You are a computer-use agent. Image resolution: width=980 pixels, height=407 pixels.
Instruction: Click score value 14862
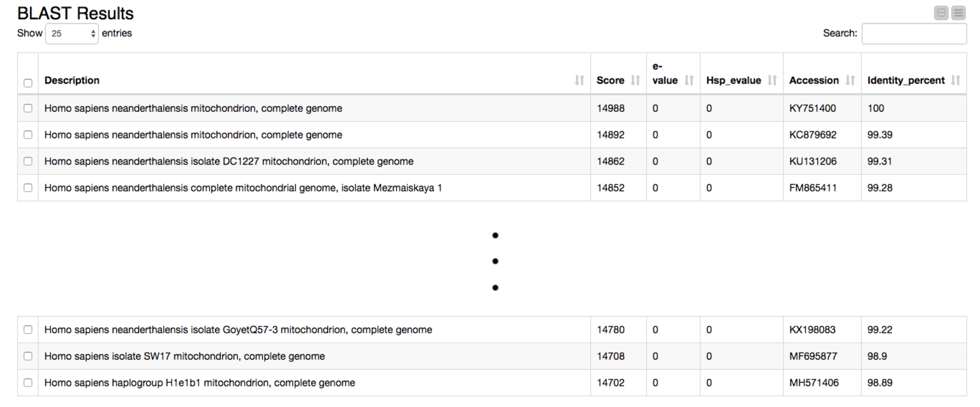pyautogui.click(x=611, y=161)
